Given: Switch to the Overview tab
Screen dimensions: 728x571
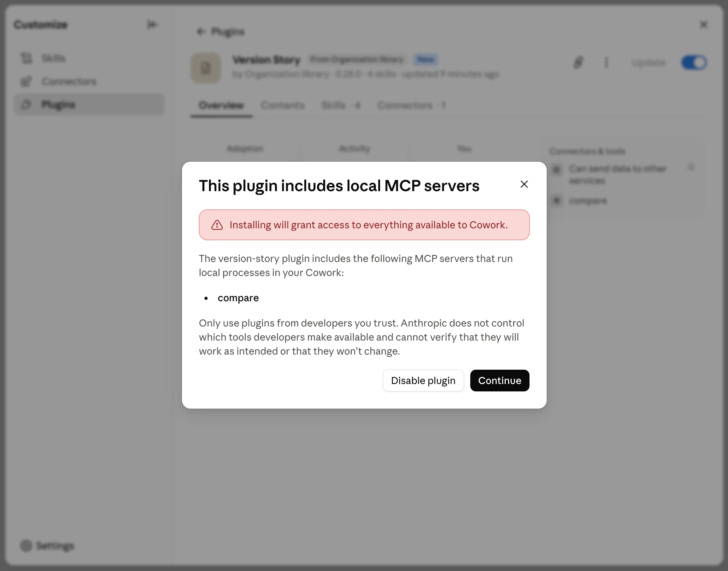Looking at the screenshot, I should pos(221,106).
